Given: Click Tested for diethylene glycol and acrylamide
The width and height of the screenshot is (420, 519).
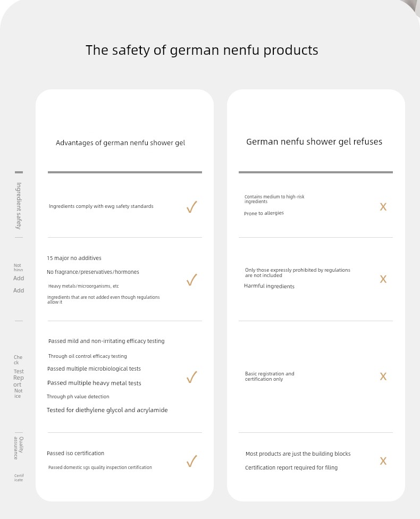Looking at the screenshot, I should tap(107, 410).
